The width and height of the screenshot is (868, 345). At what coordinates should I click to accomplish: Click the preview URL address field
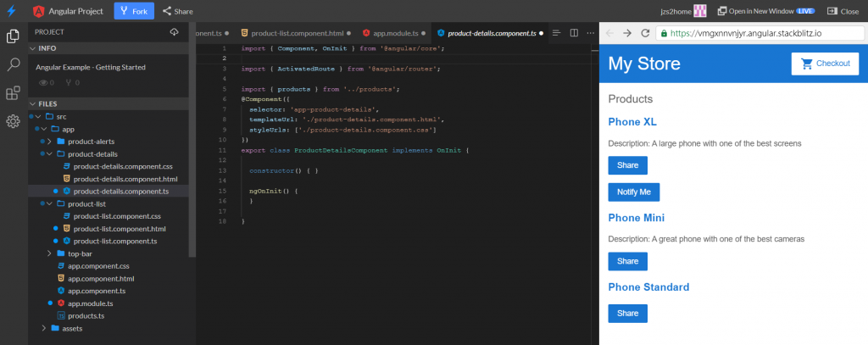[759, 33]
